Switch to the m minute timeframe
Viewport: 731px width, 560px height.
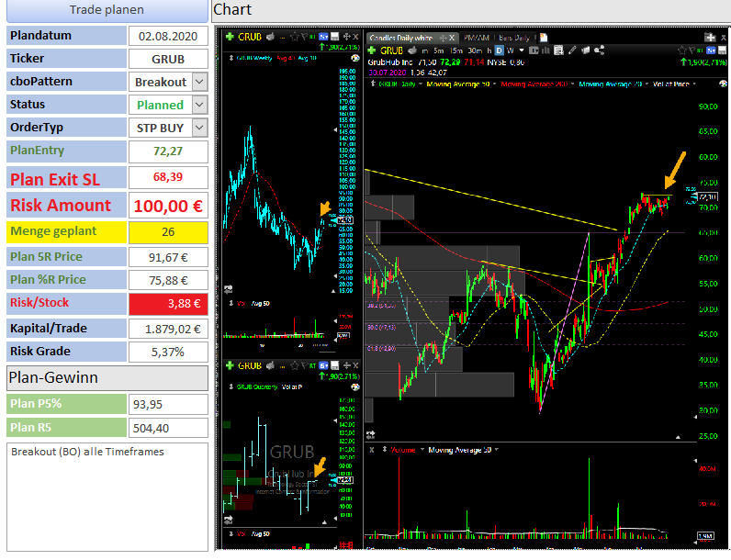[x=425, y=50]
